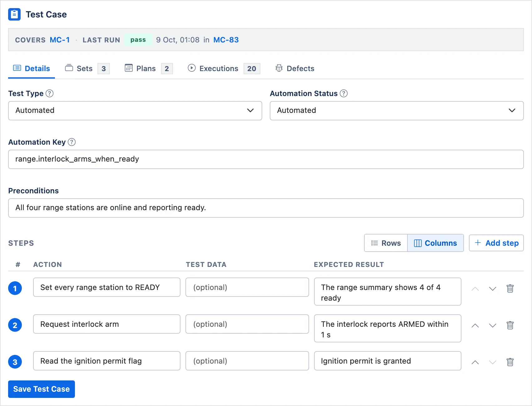Click the Test Case clipboard icon

(x=14, y=14)
